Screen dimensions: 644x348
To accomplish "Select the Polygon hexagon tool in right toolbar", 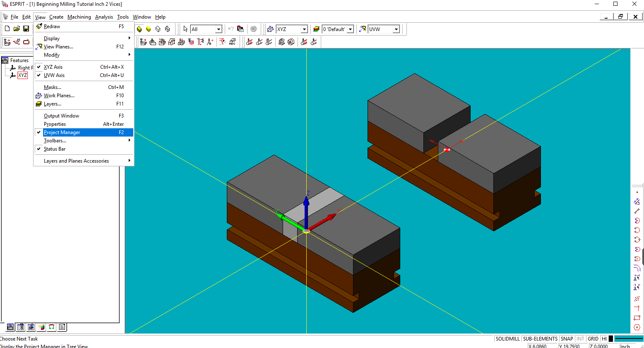I will 637,327.
